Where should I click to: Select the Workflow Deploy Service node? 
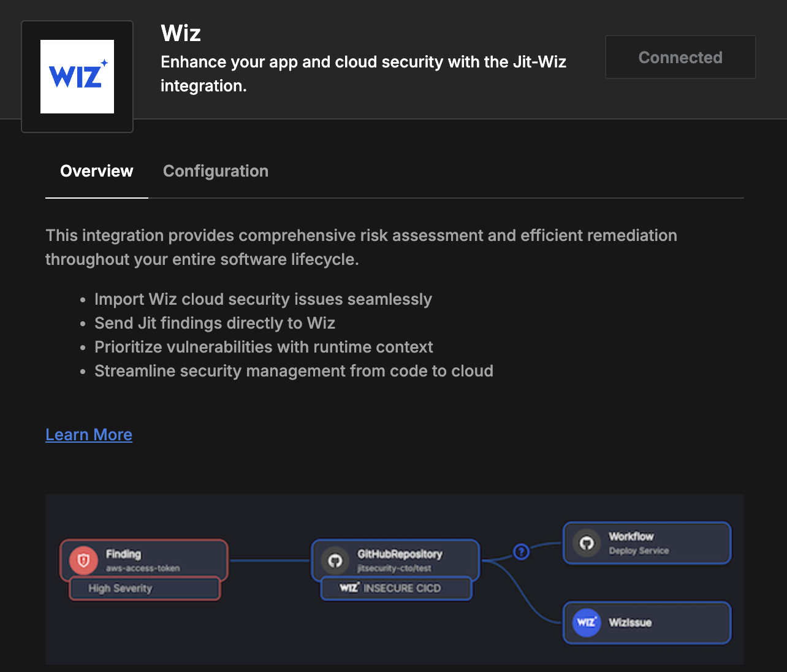coord(647,543)
